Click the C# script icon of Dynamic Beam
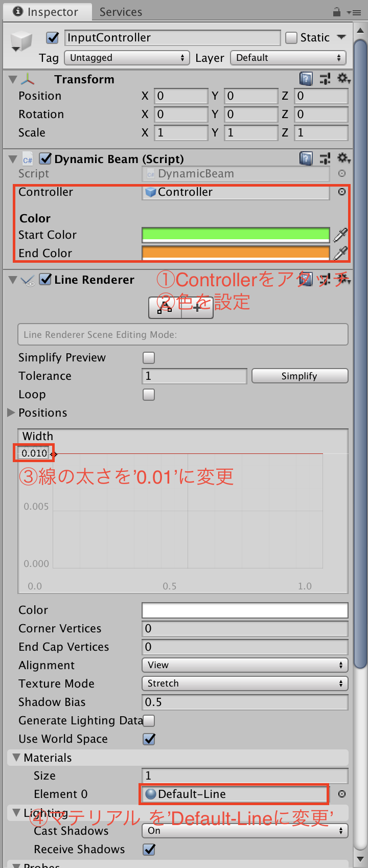This screenshot has width=368, height=868. (28, 159)
